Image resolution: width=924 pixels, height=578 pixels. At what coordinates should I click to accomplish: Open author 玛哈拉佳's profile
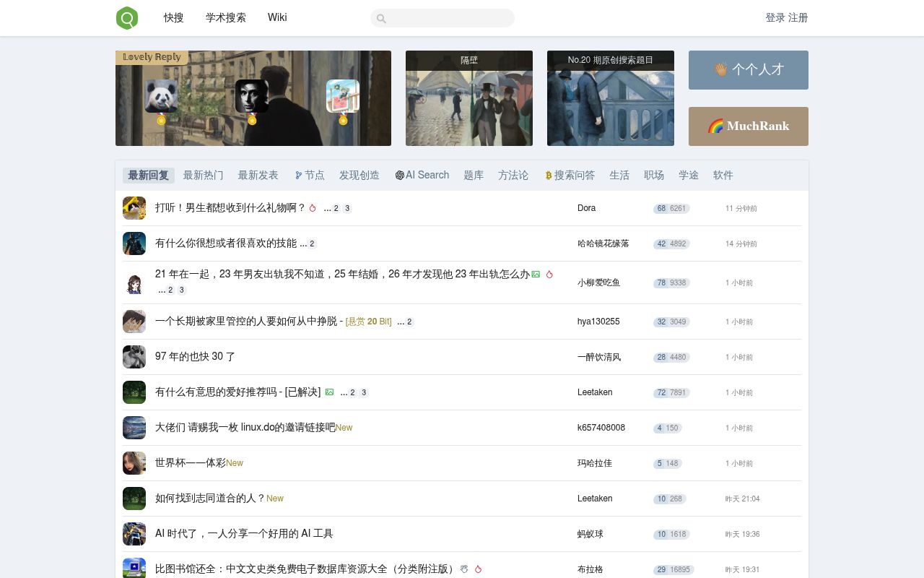[x=595, y=463]
